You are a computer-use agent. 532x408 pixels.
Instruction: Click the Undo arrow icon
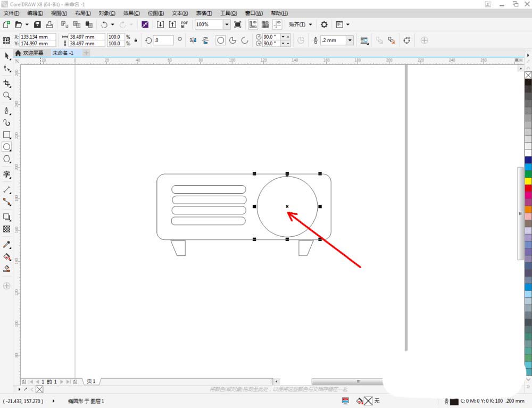coord(104,24)
